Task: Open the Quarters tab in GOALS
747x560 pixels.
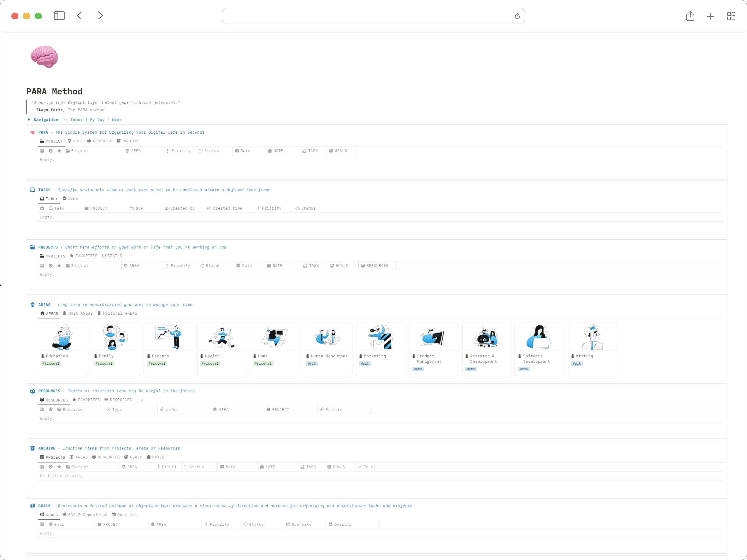Action: (x=124, y=515)
